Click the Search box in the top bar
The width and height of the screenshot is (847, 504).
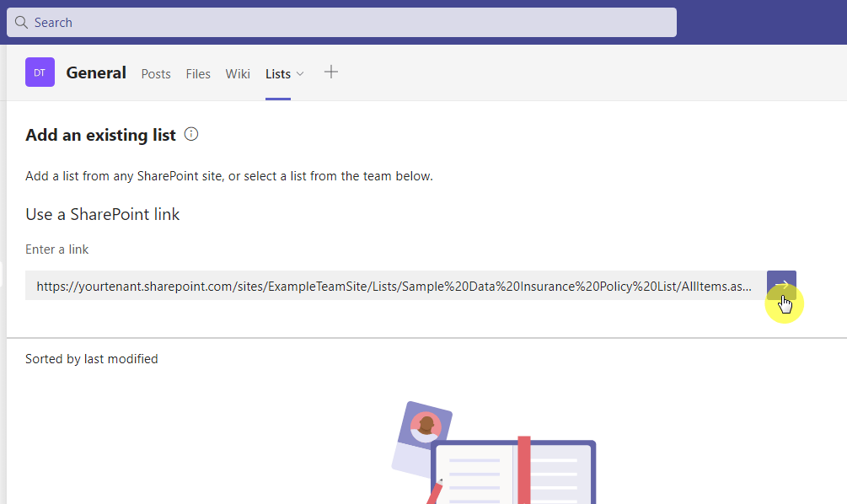coord(341,22)
